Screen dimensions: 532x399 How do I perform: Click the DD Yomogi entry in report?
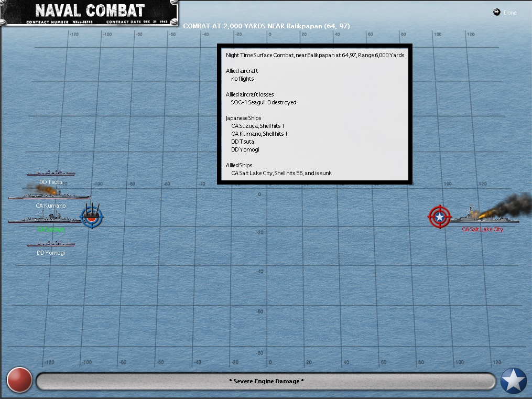coord(245,149)
